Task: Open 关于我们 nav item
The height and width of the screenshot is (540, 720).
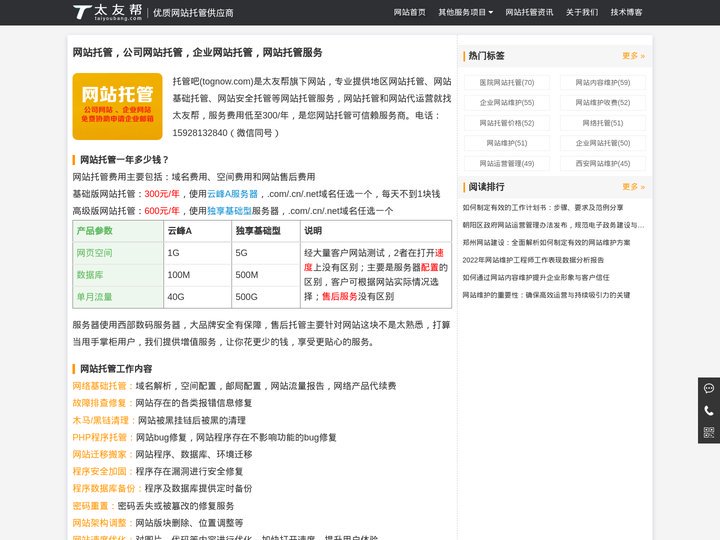Action: (582, 12)
